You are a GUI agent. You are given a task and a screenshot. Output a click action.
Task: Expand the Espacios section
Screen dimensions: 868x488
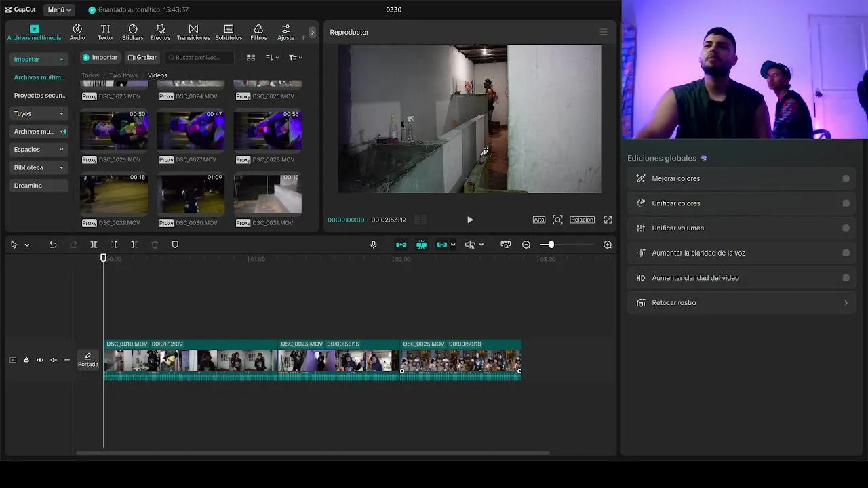[x=39, y=149]
